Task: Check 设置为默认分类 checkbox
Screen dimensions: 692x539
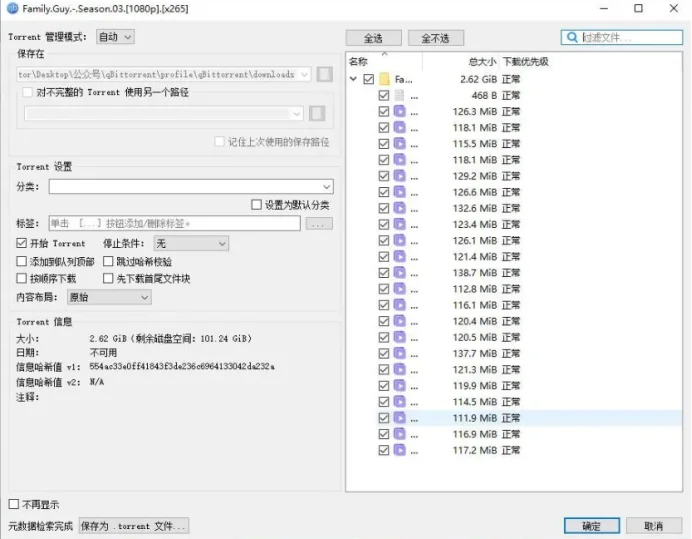Action: [x=256, y=205]
